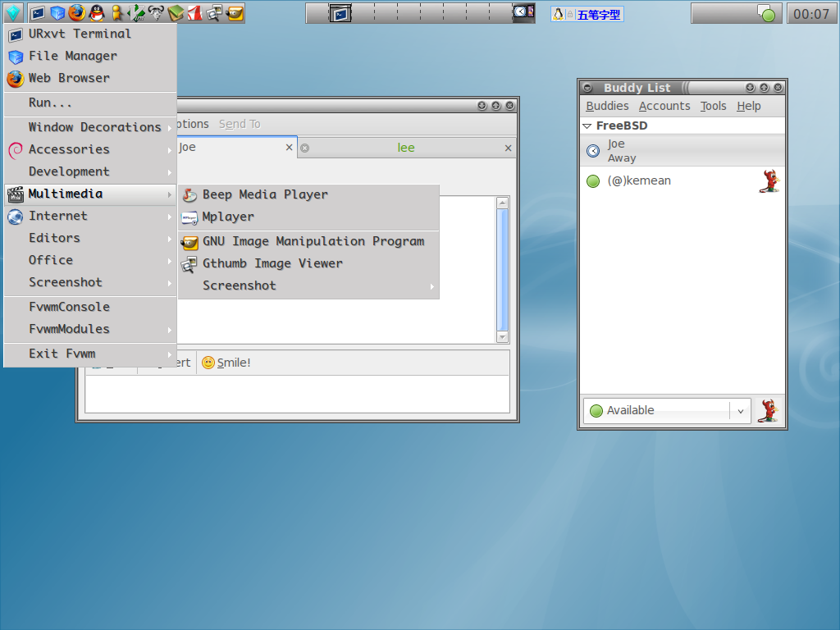The width and height of the screenshot is (840, 630).
Task: Expand the FvwmModules submenu
Action: pyautogui.click(x=90, y=330)
